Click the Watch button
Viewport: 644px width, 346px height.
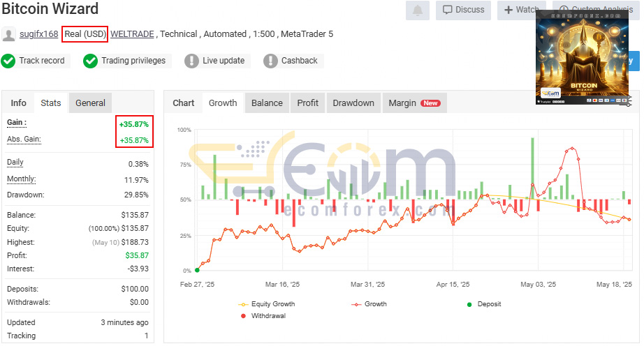tap(521, 10)
